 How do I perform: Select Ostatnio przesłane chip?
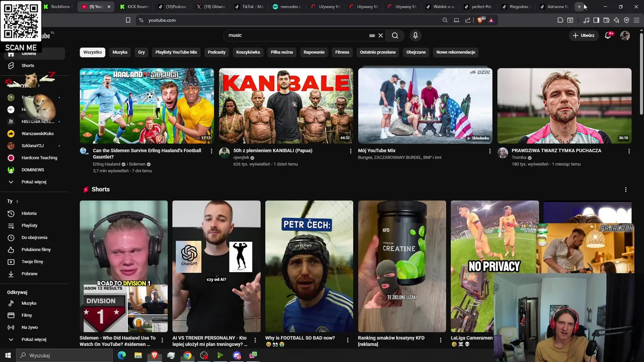[x=378, y=52]
